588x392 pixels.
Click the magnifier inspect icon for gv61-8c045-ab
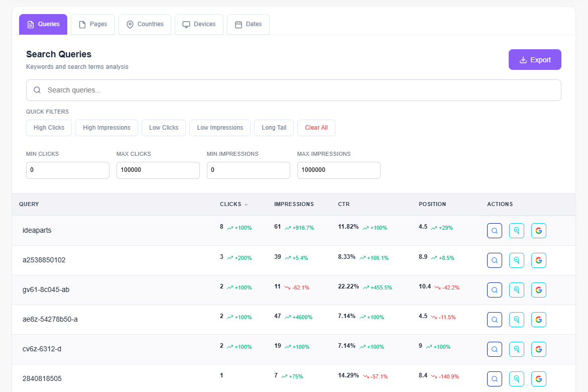pos(494,289)
